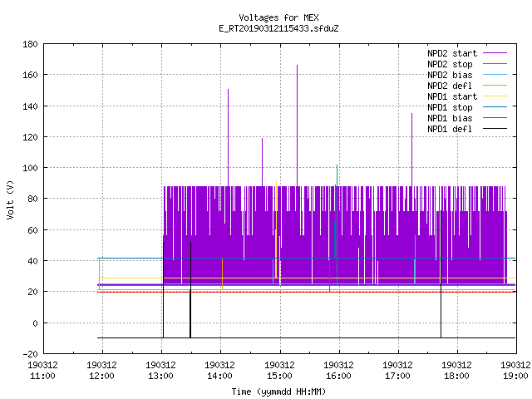Click the 60 y-axis tick label

click(x=32, y=230)
